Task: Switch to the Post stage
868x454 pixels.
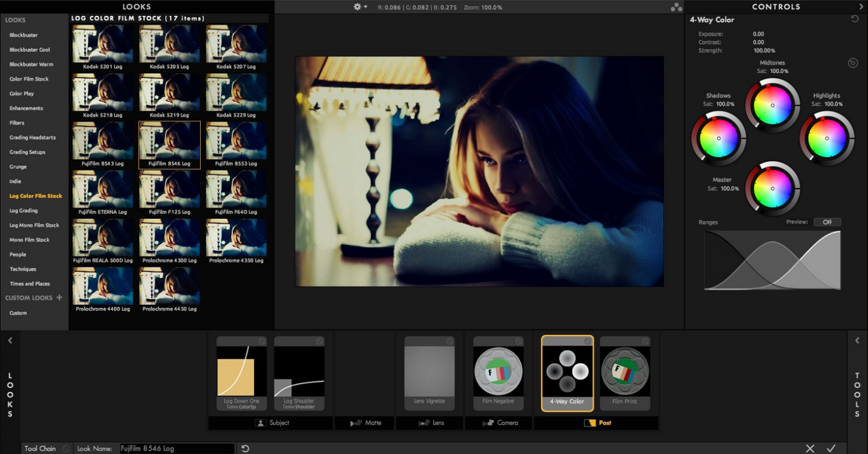Action: tap(596, 423)
